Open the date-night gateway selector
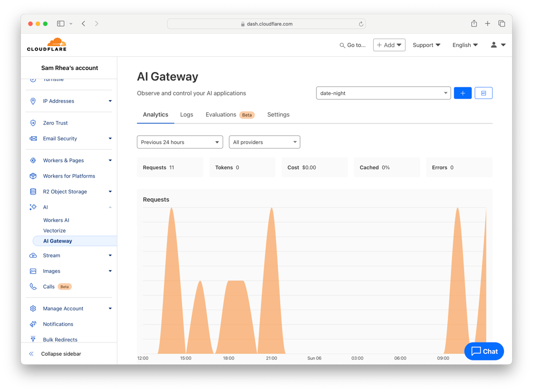The height and width of the screenshot is (392, 533). (383, 93)
